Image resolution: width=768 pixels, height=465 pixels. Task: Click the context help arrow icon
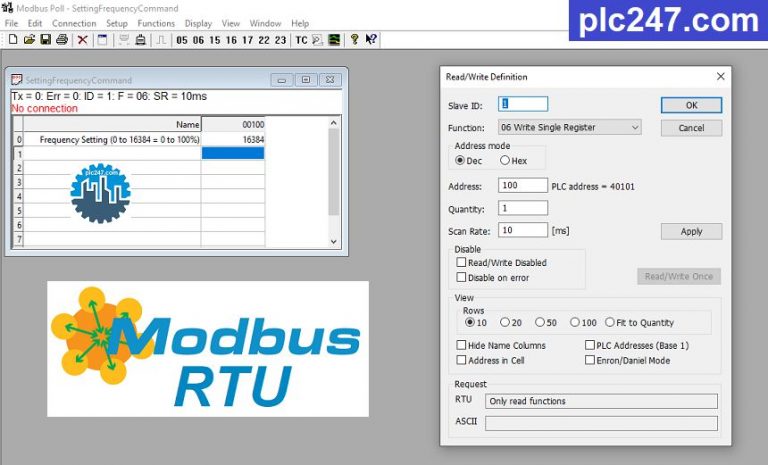371,40
